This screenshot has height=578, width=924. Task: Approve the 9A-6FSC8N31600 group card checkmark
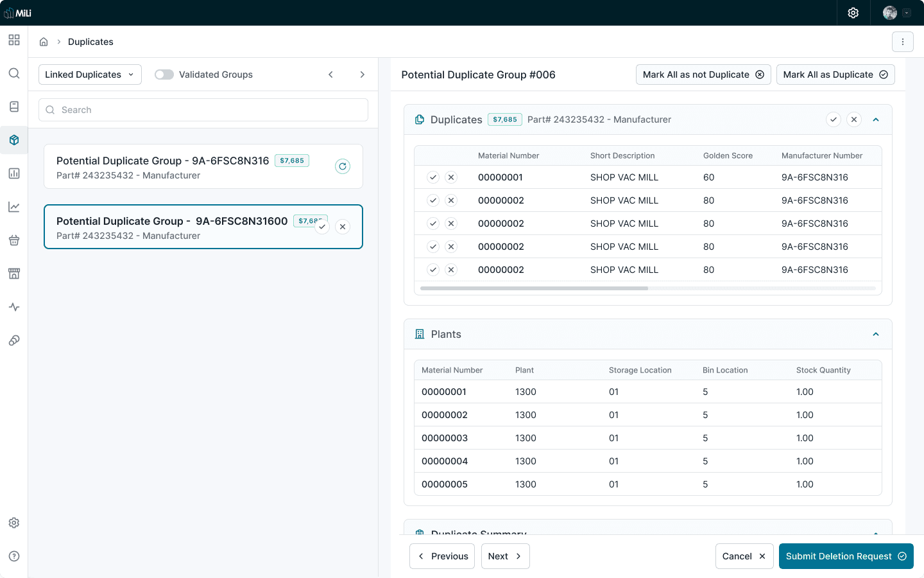[x=322, y=227]
